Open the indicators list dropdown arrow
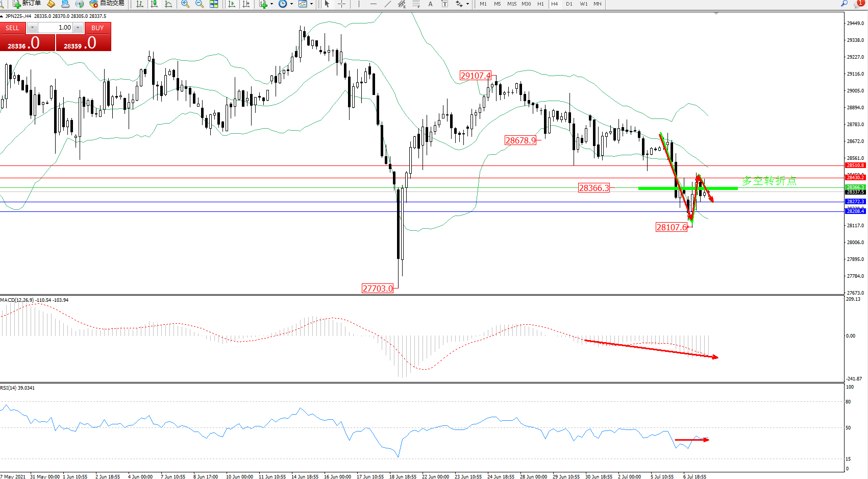The height and width of the screenshot is (479, 868). pyautogui.click(x=271, y=4)
